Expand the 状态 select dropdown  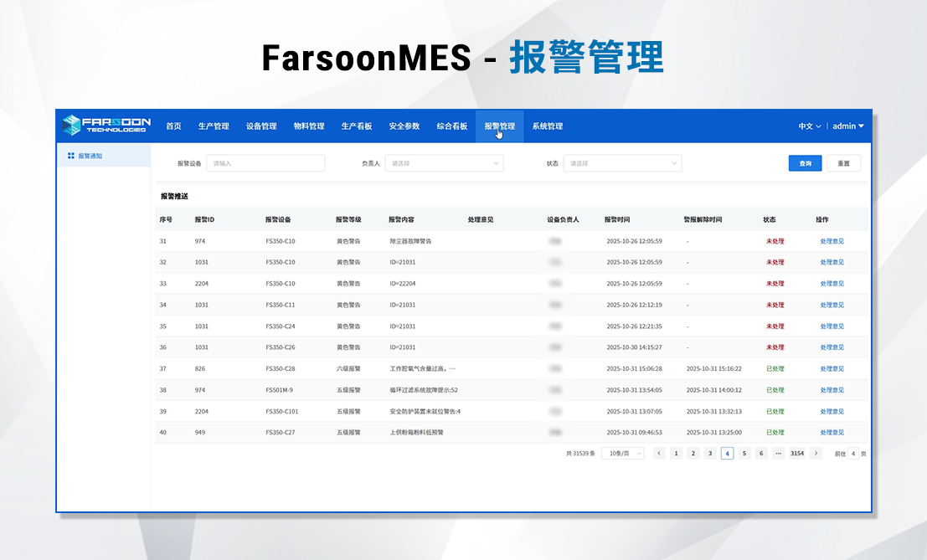[x=622, y=163]
